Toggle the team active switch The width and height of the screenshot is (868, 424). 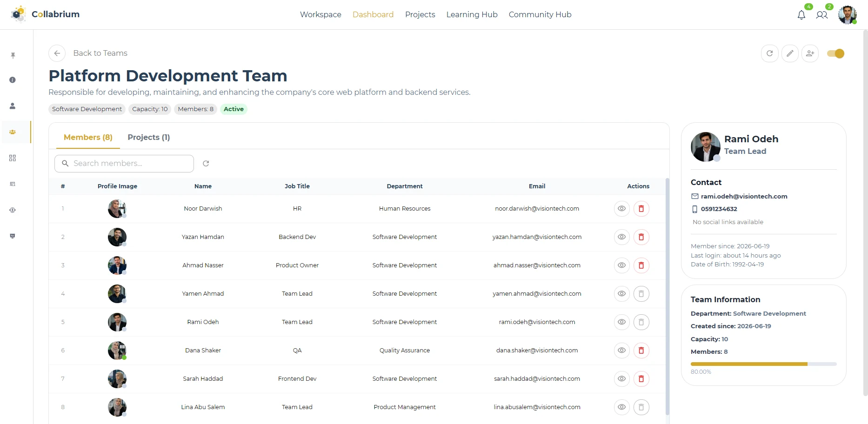click(836, 53)
